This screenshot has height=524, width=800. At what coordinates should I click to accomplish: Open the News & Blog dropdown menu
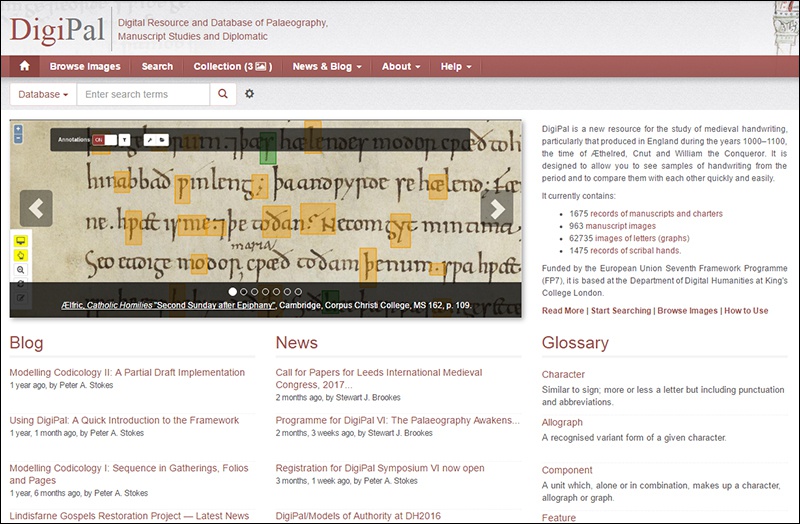327,66
